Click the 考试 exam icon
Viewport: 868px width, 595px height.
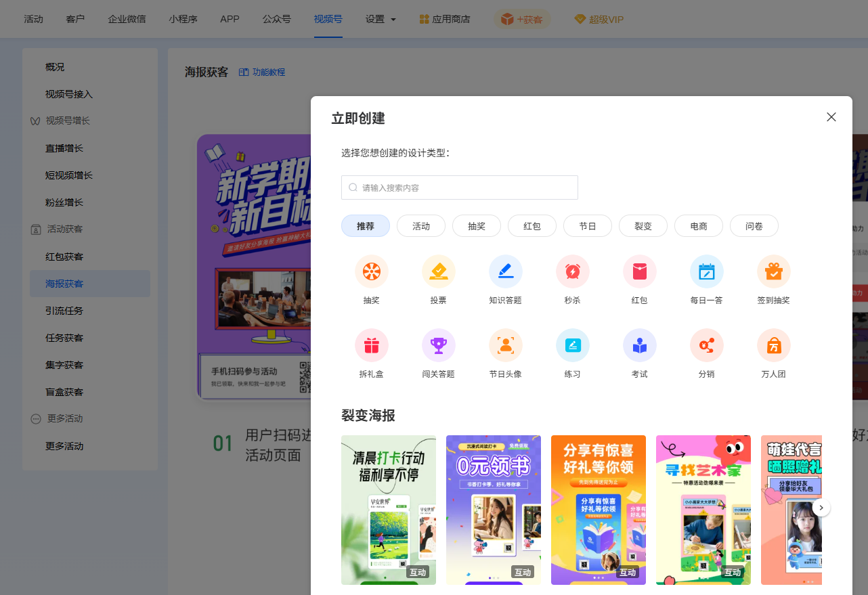(639, 345)
